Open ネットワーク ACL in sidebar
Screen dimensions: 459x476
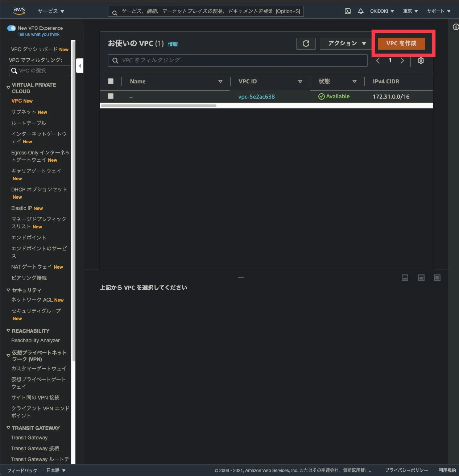pyautogui.click(x=32, y=300)
